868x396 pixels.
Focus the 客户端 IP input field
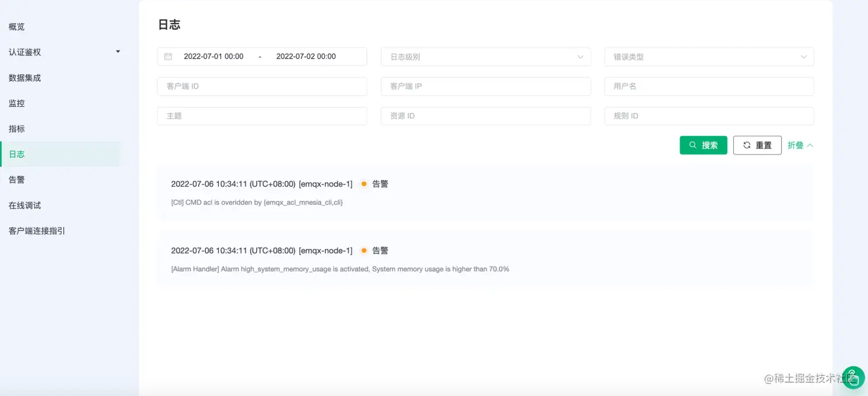coord(486,86)
